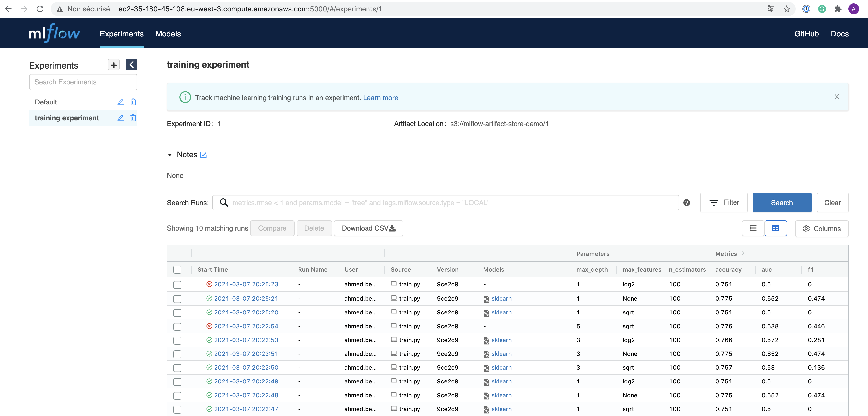868x416 pixels.
Task: Edit Notes using the pencil icon
Action: pos(203,155)
